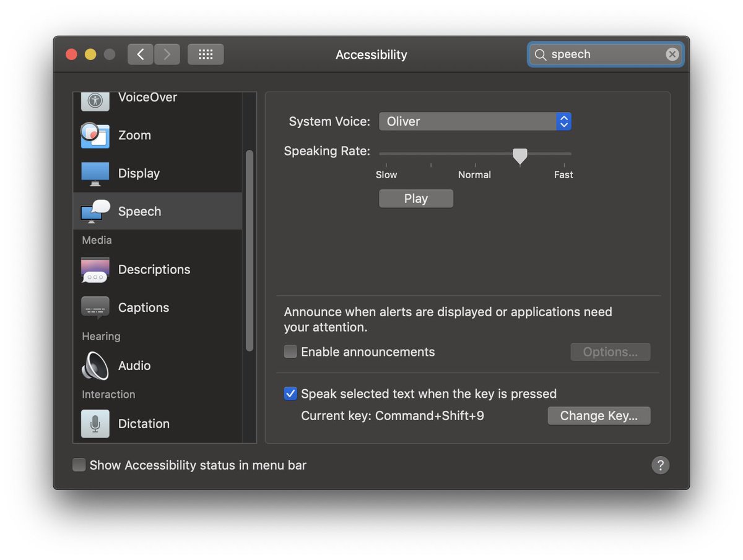
Task: Set speaking rate at the Fast end
Action: point(564,165)
